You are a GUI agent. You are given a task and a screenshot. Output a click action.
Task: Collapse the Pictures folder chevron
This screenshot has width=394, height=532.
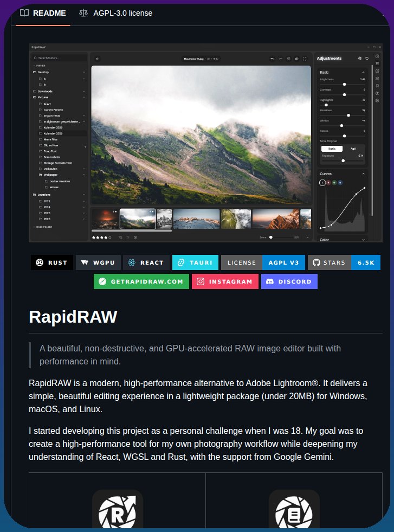84,98
